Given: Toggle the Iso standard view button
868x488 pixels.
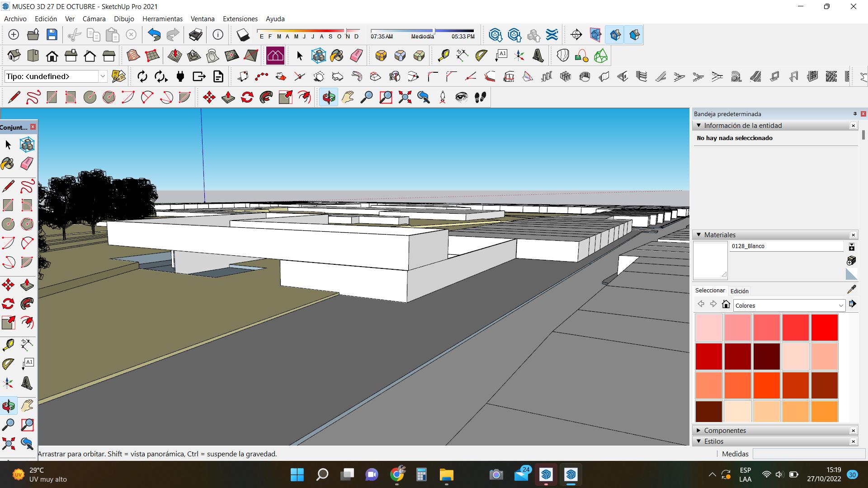Looking at the screenshot, I should click(14, 56).
